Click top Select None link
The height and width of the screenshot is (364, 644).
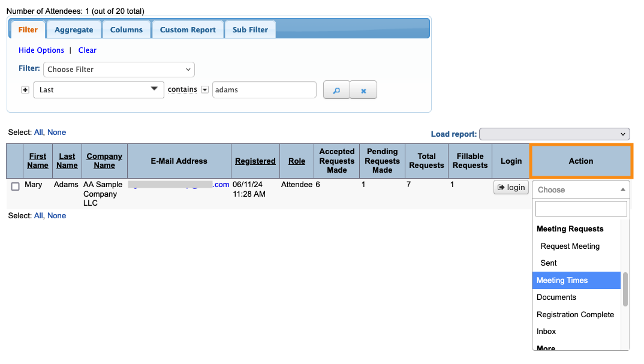tap(57, 133)
